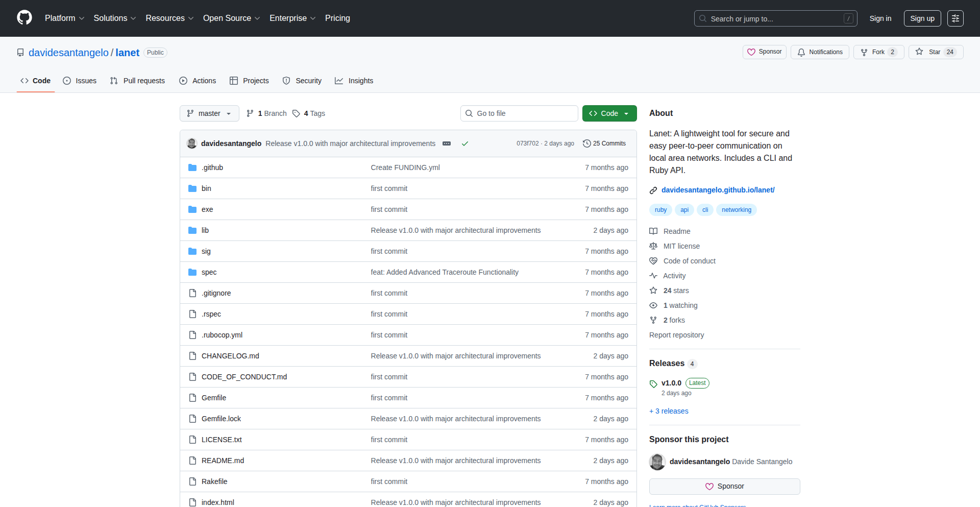980x507 pixels.
Task: Open the davidesantangelo.github.io/lanet link
Action: click(718, 190)
